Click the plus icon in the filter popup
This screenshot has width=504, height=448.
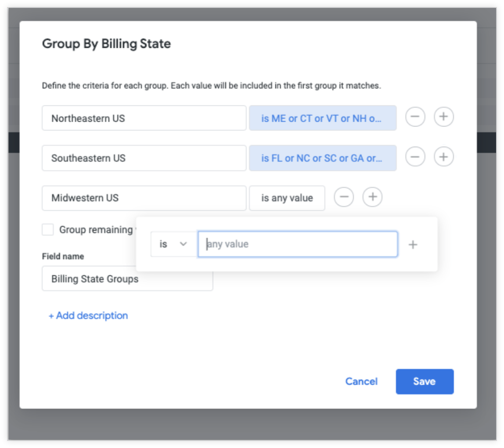tap(413, 245)
